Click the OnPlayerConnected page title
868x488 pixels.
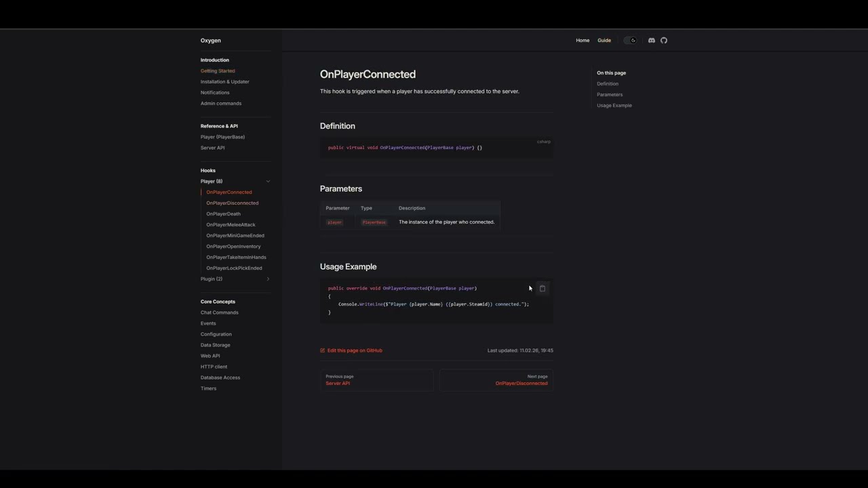tap(368, 75)
